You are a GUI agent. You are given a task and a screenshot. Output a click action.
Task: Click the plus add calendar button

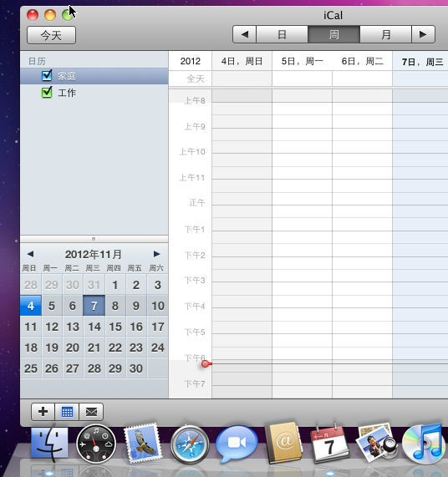(43, 412)
